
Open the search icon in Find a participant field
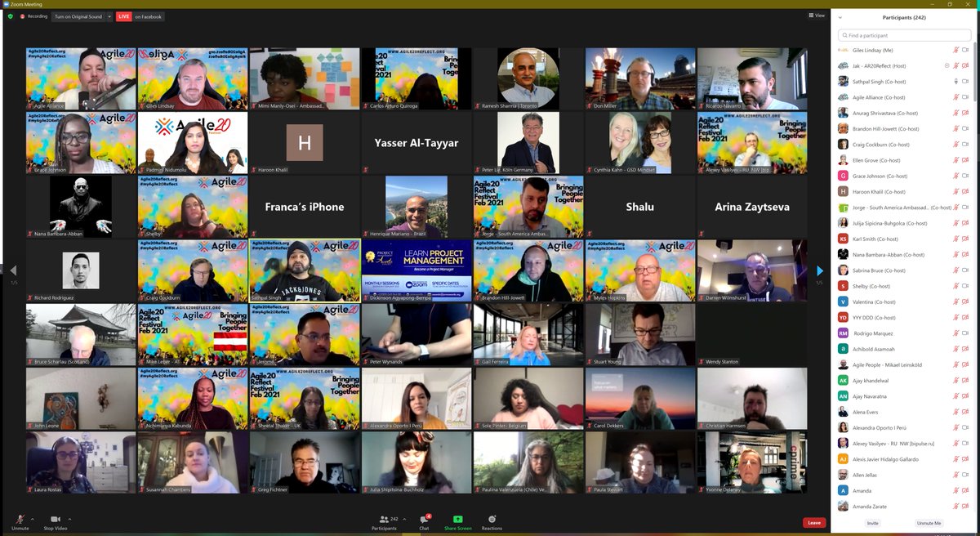pos(844,35)
